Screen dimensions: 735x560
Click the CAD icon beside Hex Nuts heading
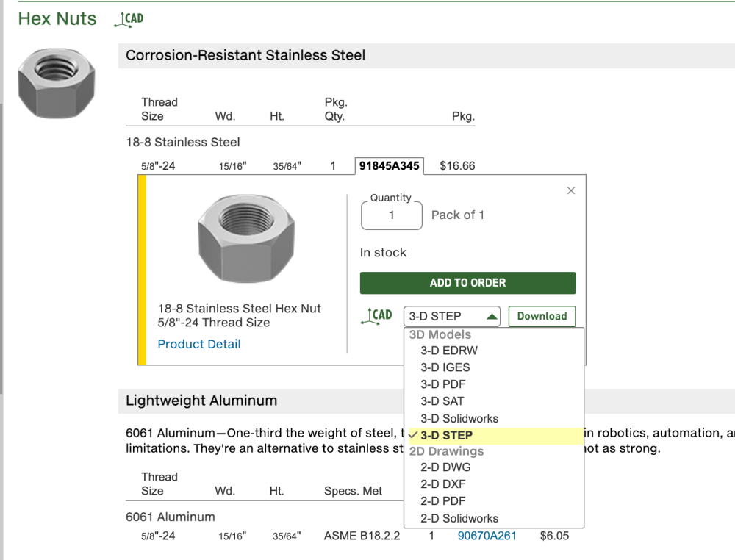[129, 19]
